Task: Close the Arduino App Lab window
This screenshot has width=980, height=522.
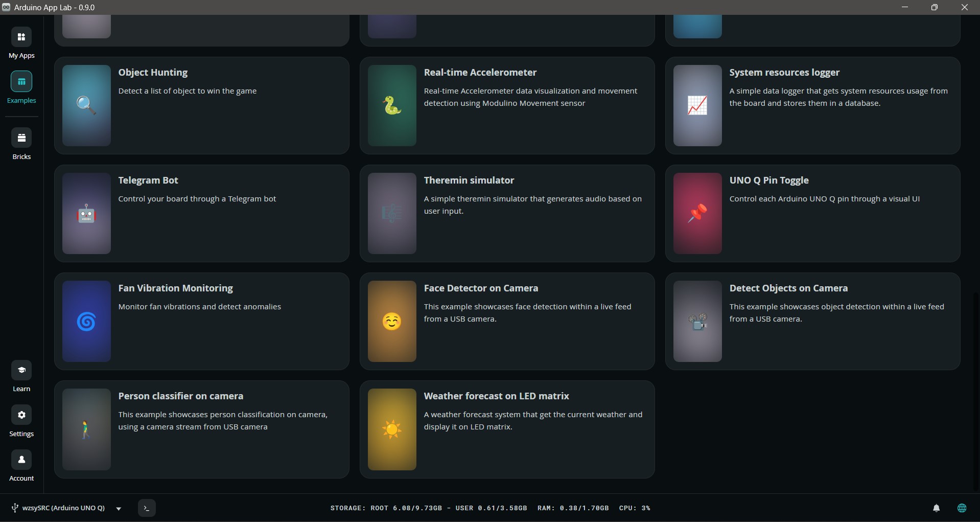Action: [965, 7]
